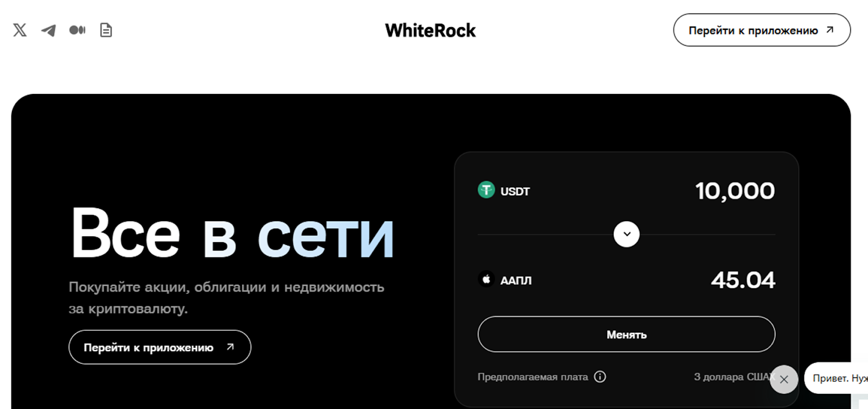Open the Telegram paper-plane icon

48,30
